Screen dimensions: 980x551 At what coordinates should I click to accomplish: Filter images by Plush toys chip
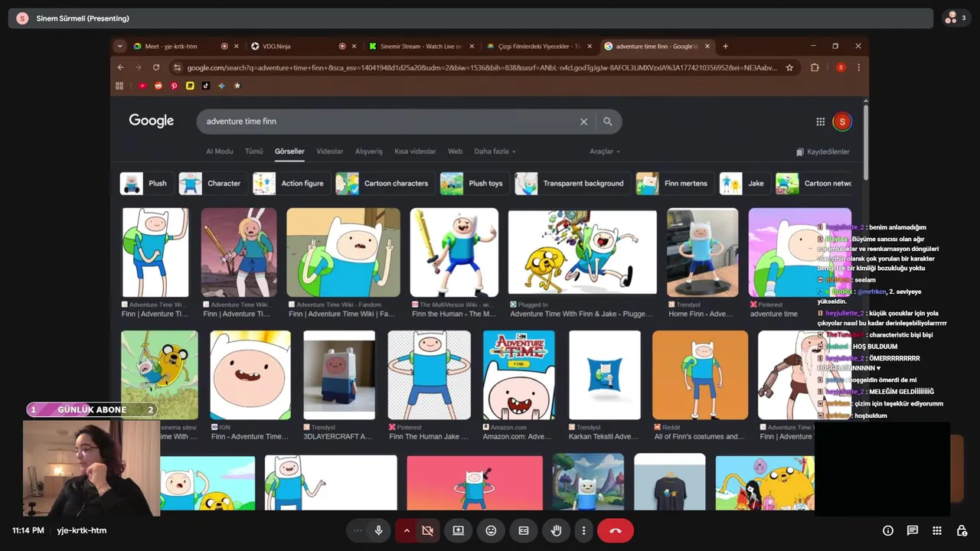(474, 184)
